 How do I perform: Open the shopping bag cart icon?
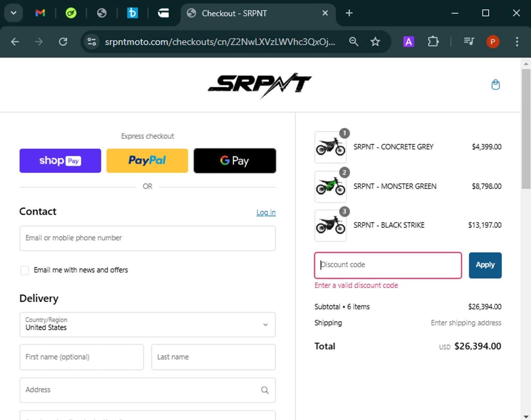pyautogui.click(x=496, y=85)
